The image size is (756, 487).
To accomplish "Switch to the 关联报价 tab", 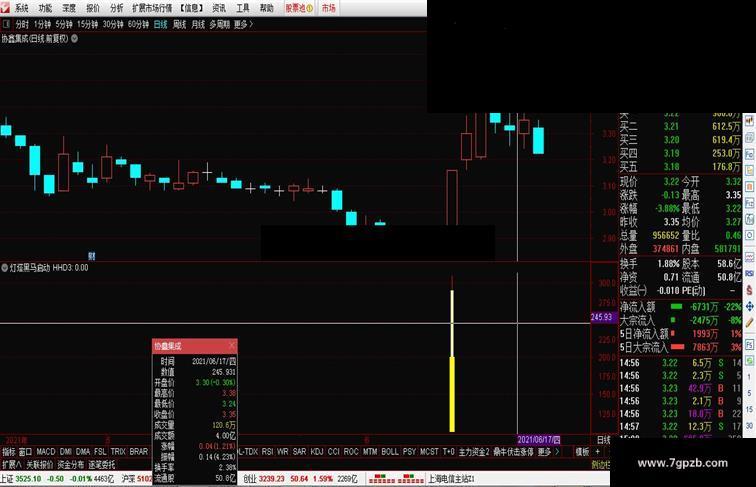I will [x=39, y=465].
